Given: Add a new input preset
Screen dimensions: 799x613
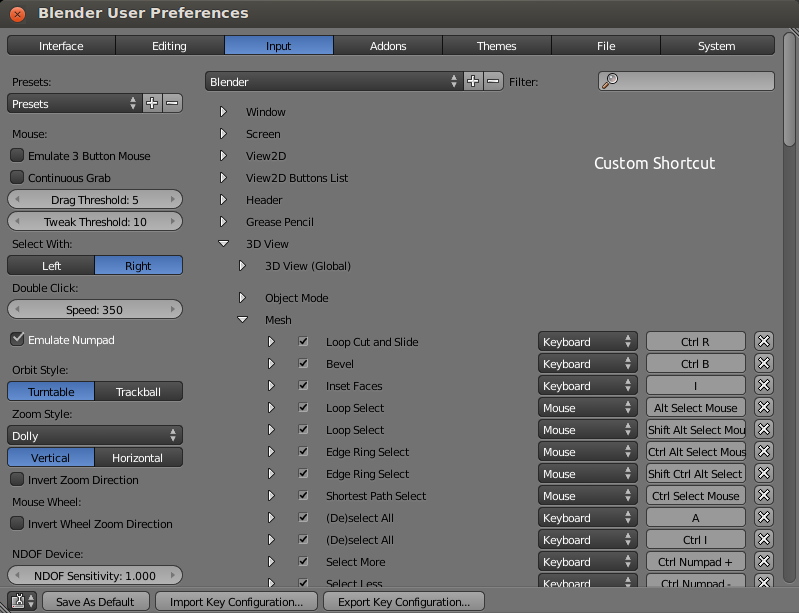Looking at the screenshot, I should click(152, 103).
